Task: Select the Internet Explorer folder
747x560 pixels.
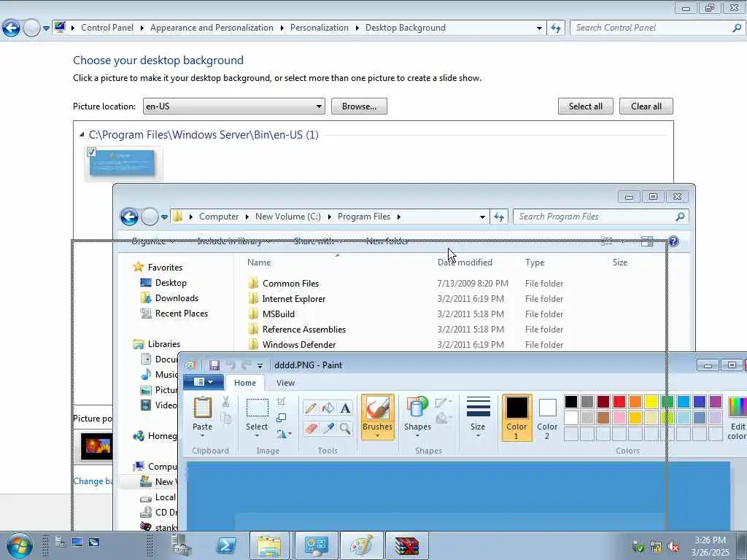Action: [x=293, y=298]
